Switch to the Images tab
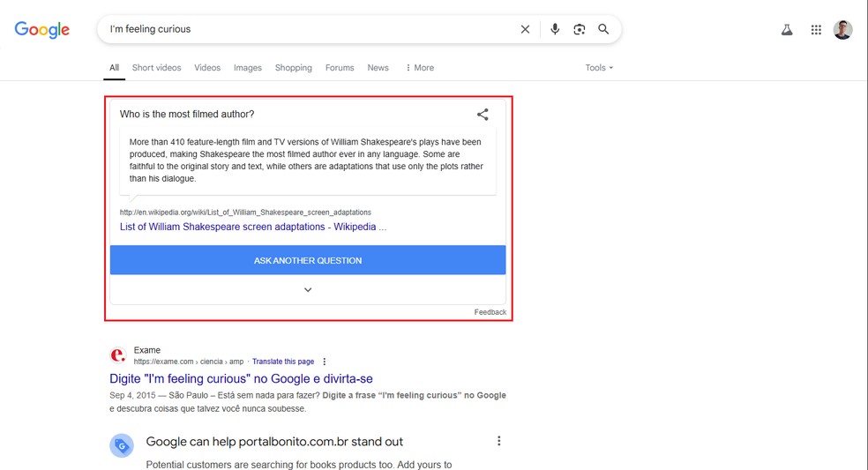Viewport: 868px width, 470px height. coord(248,68)
